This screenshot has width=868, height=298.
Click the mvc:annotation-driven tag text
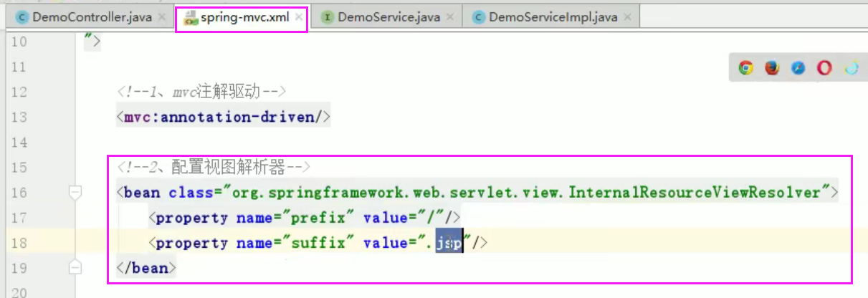coord(223,117)
